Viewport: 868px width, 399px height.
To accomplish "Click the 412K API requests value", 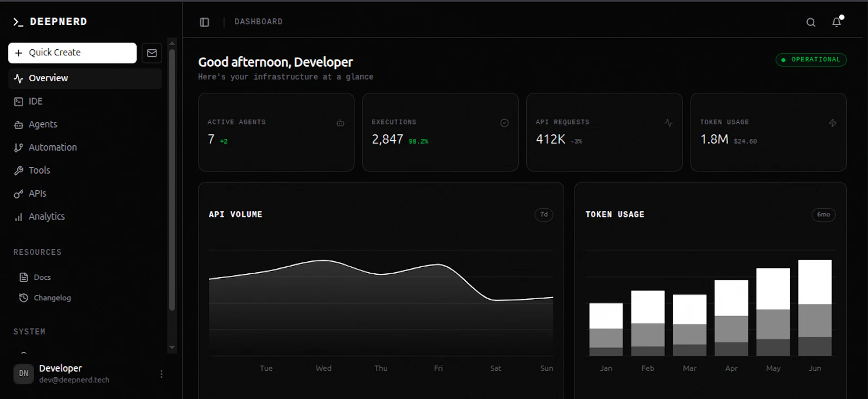I will coord(551,139).
